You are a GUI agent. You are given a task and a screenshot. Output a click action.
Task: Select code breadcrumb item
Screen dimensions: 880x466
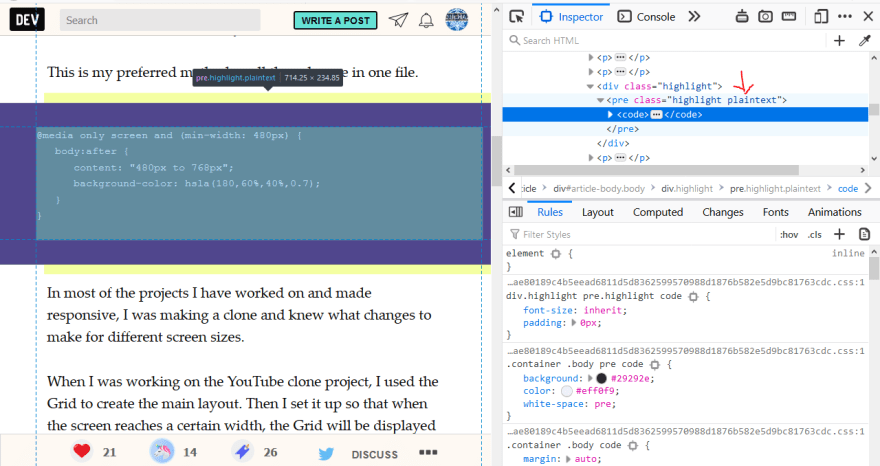pyautogui.click(x=847, y=189)
